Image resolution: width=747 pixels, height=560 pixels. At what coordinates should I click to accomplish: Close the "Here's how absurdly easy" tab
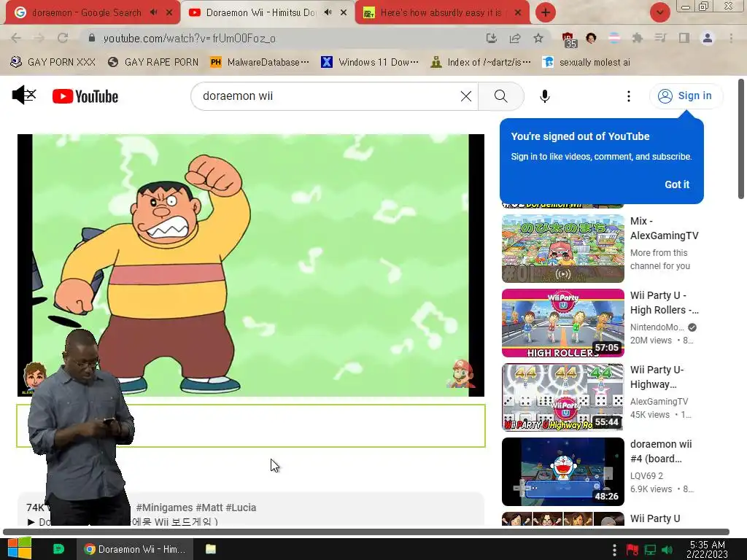click(518, 12)
